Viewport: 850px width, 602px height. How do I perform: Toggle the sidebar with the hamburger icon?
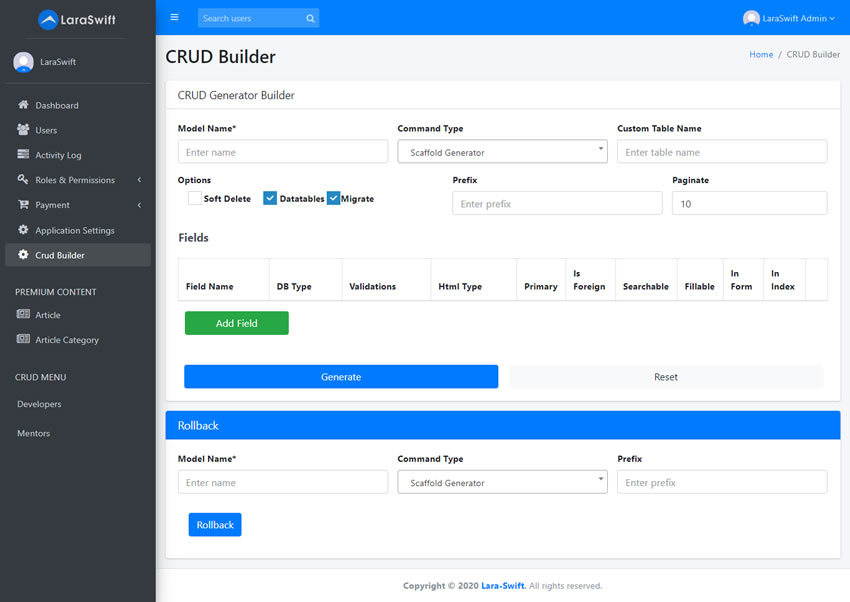174,16
